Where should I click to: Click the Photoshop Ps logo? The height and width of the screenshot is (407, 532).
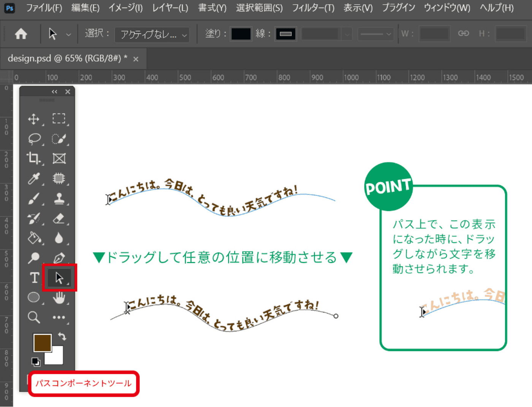9,8
